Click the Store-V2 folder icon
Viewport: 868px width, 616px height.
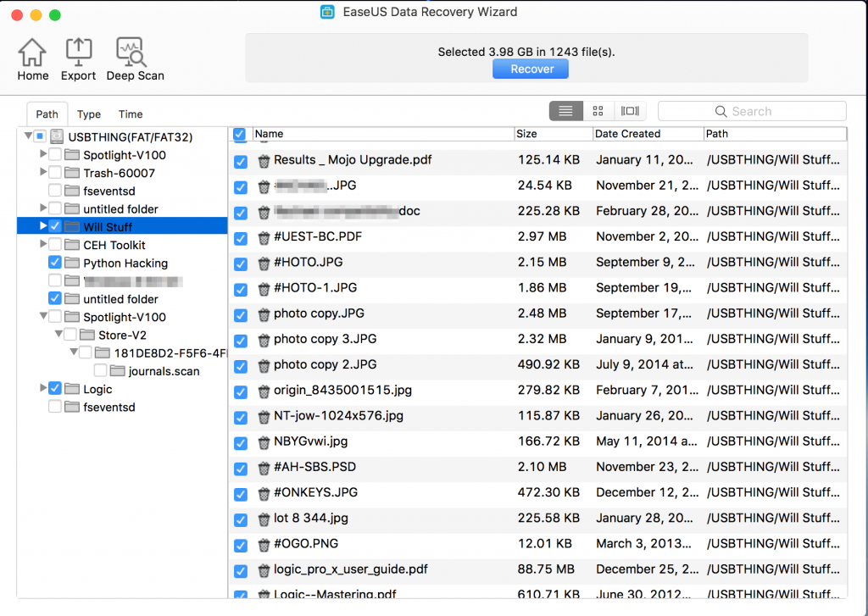87,335
